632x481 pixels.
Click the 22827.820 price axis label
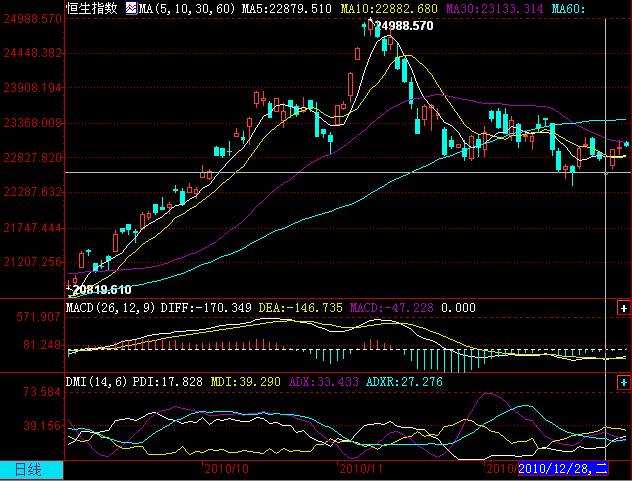pyautogui.click(x=33, y=157)
